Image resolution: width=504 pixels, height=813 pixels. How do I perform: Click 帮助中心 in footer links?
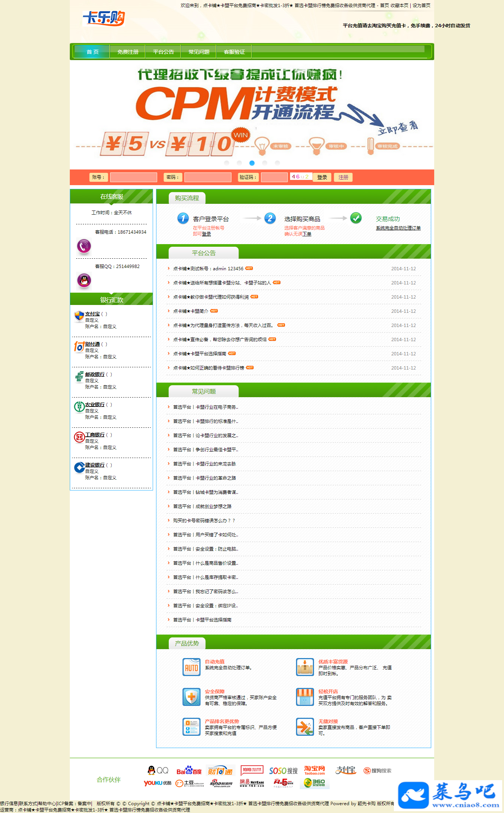47,804
